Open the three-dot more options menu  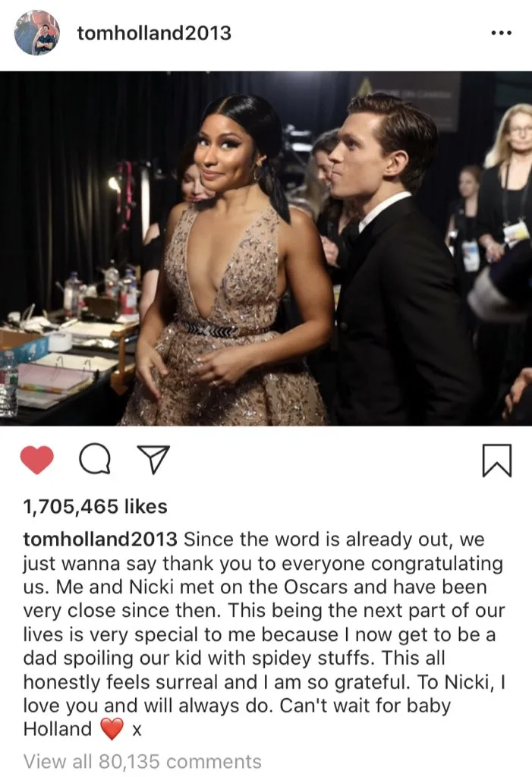click(x=501, y=33)
